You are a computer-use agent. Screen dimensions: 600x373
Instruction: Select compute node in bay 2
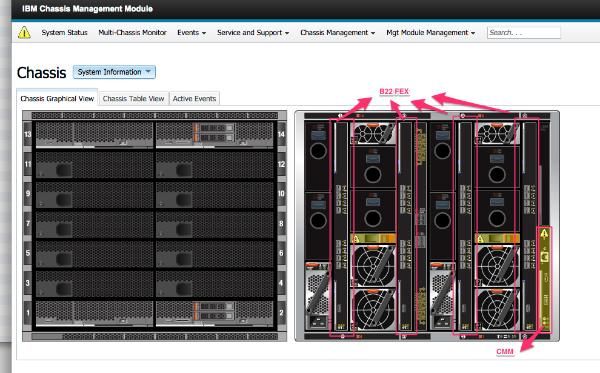click(215, 313)
